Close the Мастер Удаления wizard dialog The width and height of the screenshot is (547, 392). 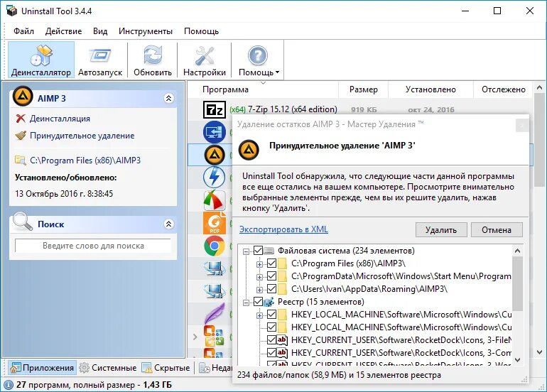[x=522, y=126]
